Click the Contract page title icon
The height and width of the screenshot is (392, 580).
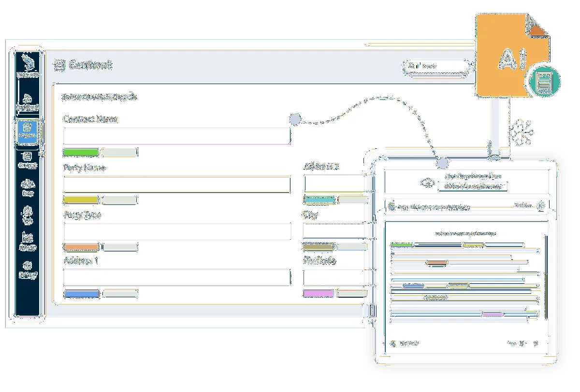point(59,65)
